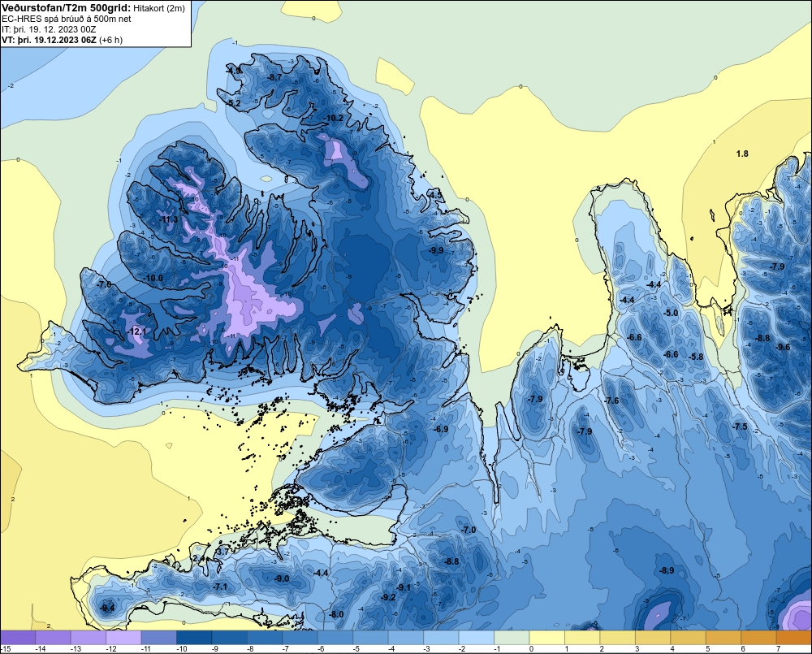
Task: Click the -7.5 temperature label
Action: (740, 427)
